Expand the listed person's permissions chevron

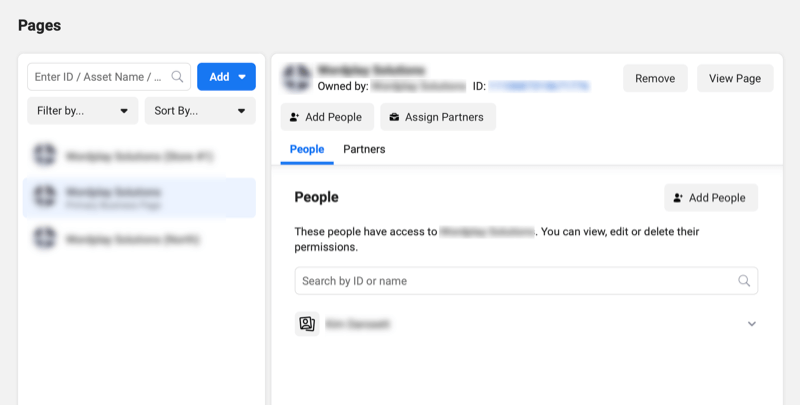(752, 324)
